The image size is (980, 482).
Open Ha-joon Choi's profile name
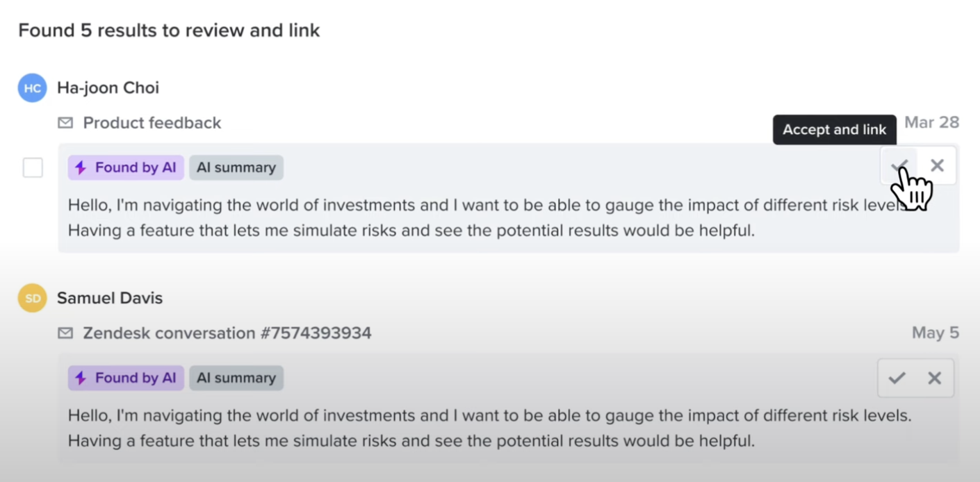tap(108, 88)
